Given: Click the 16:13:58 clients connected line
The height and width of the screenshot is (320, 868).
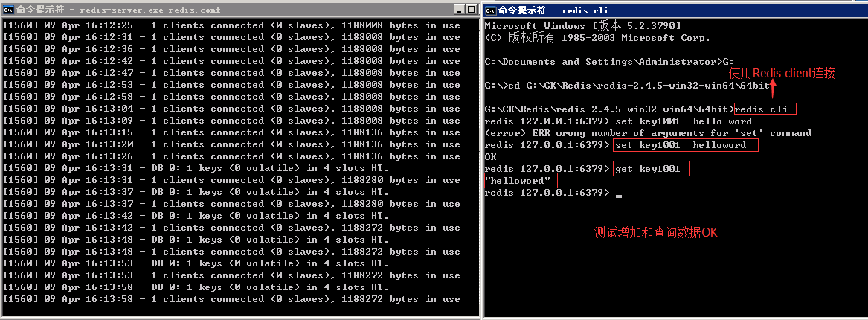Looking at the screenshot, I should tap(231, 299).
